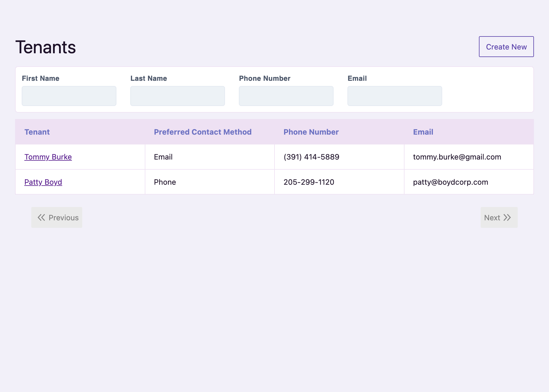This screenshot has height=392, width=549.
Task: Click the Phone Number filter field
Action: pyautogui.click(x=286, y=96)
